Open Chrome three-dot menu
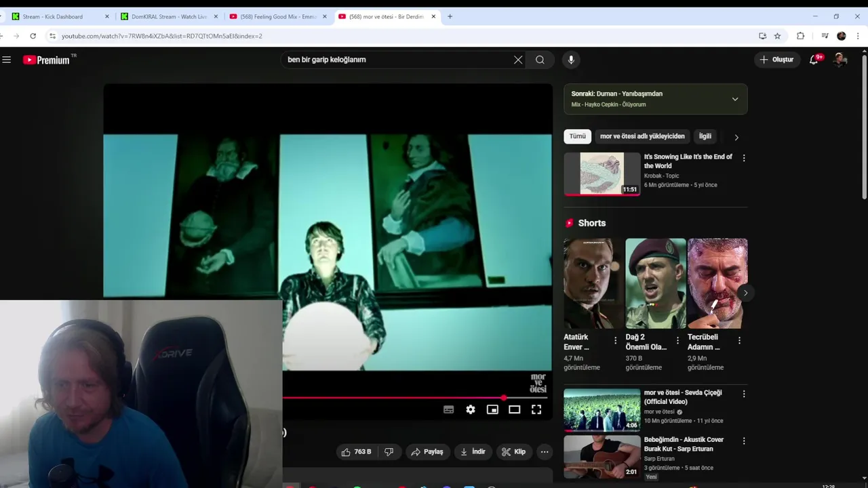Screen dimensions: 868x488 [859, 36]
